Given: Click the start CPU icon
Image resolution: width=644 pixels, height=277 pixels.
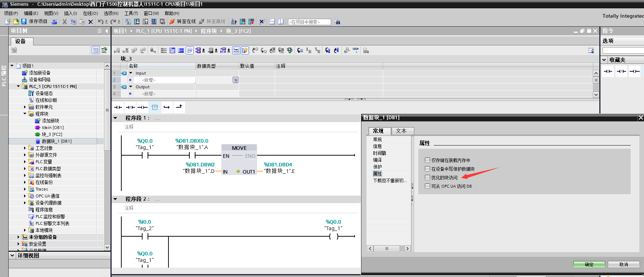Looking at the screenshot, I should 243,22.
